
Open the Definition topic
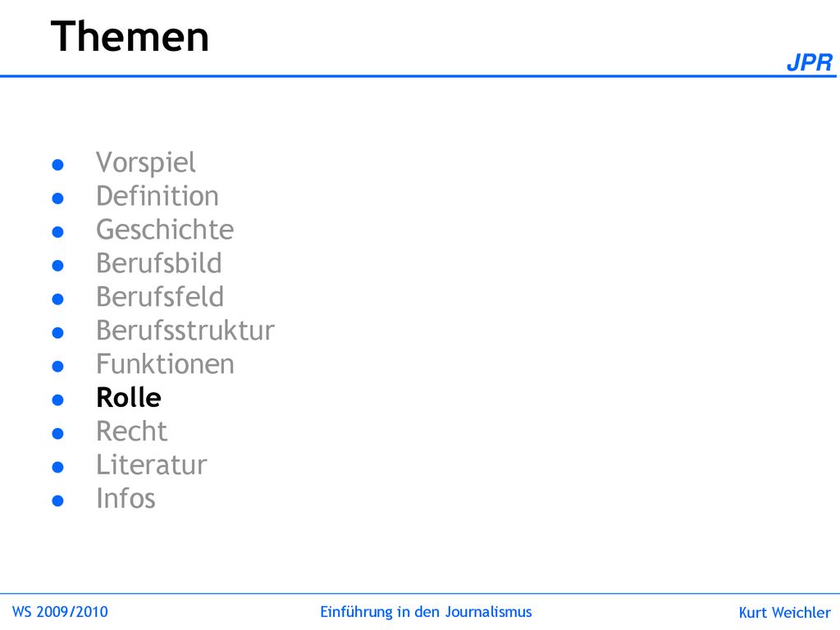(157, 195)
